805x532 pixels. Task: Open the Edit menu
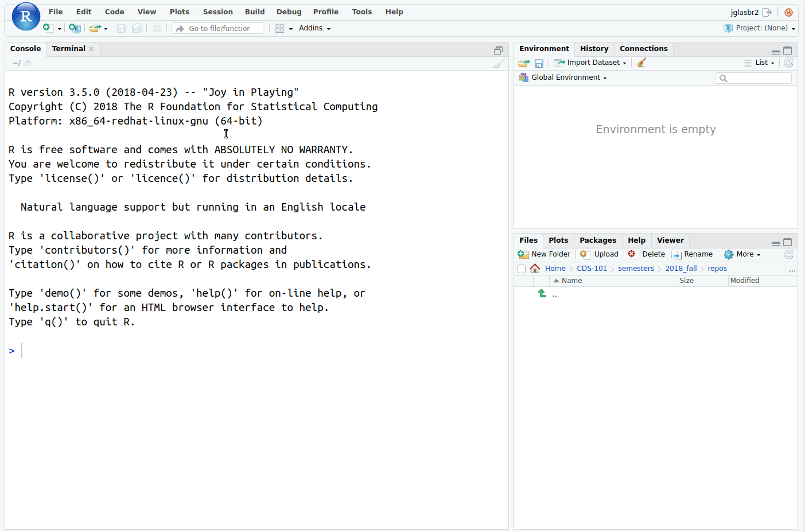point(84,11)
